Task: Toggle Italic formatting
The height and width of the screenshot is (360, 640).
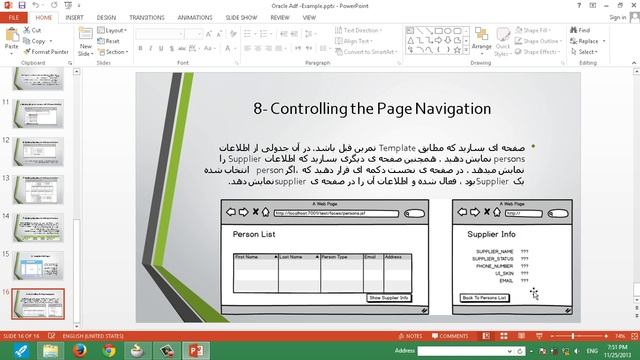Action: (x=151, y=49)
